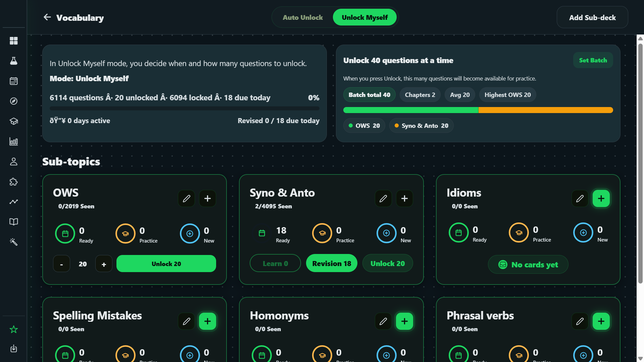Edit the Idioms sub-topic
This screenshot has height=362, width=644.
[x=580, y=198]
